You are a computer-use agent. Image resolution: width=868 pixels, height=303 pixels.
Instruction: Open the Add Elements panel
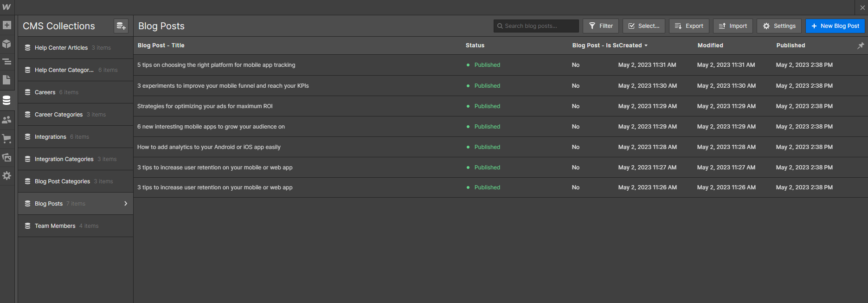(7, 25)
